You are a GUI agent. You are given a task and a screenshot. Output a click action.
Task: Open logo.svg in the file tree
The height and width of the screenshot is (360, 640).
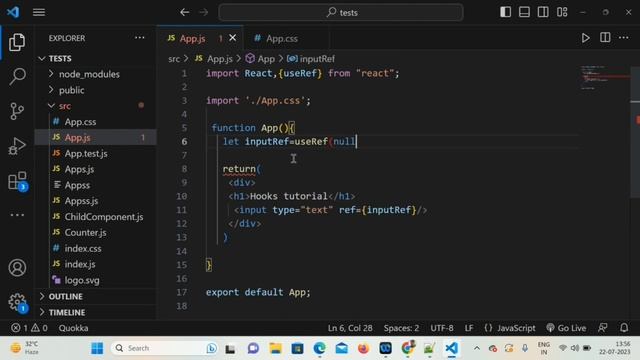click(96, 280)
